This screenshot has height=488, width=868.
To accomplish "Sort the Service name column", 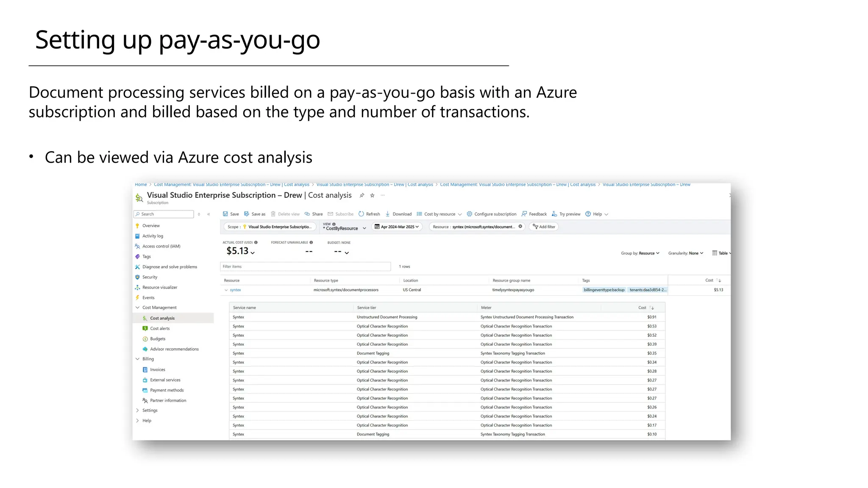I will (245, 308).
